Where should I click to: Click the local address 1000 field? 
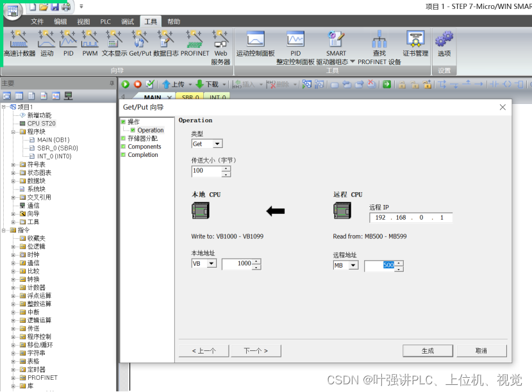pos(238,263)
